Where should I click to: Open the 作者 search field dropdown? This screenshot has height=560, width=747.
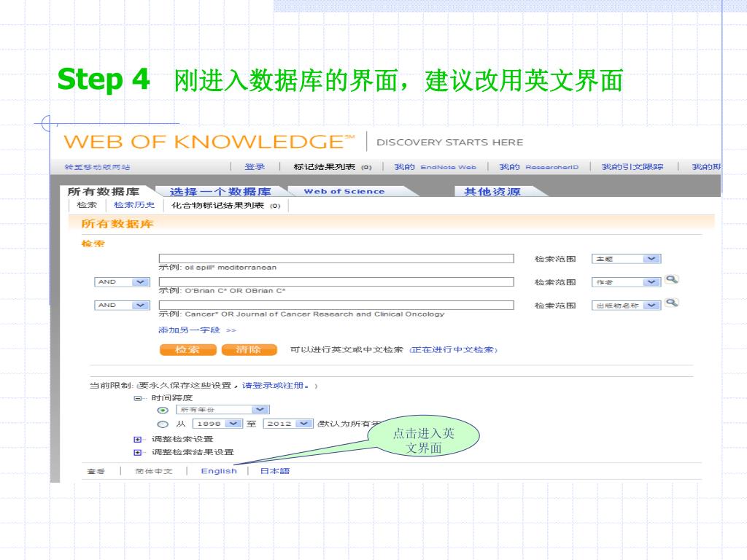tap(626, 282)
